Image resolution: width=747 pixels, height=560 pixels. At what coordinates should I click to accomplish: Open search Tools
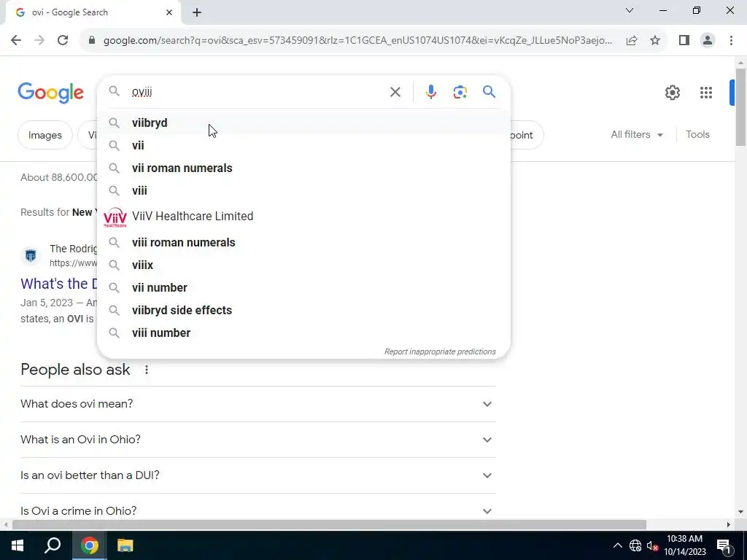pyautogui.click(x=697, y=135)
